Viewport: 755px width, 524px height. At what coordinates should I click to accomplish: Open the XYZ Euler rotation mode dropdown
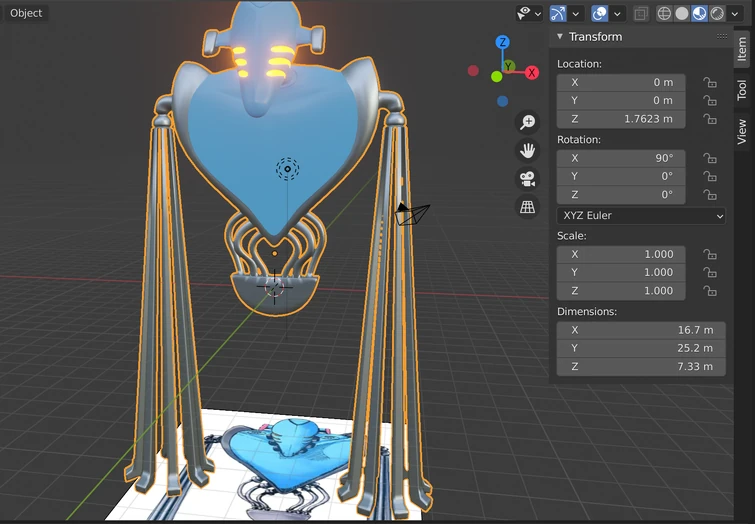tap(641, 215)
